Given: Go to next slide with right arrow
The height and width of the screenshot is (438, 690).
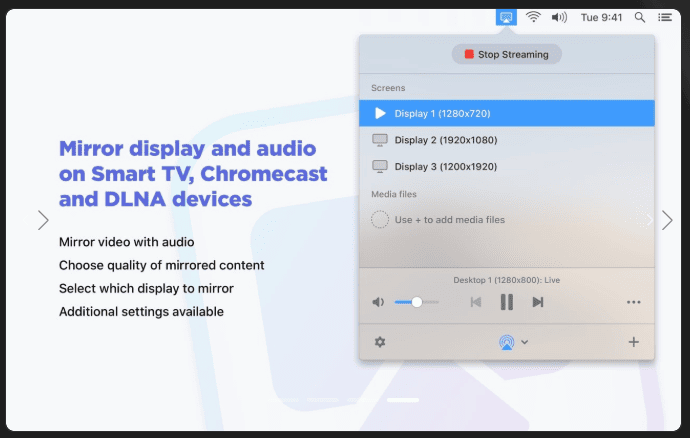Looking at the screenshot, I should point(667,220).
